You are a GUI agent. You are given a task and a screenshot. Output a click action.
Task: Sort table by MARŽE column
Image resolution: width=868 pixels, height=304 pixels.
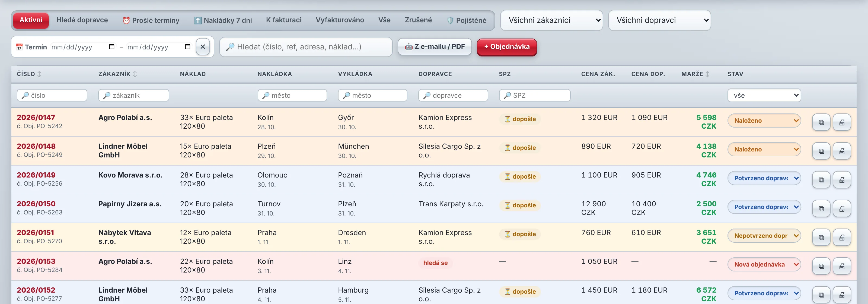tap(695, 74)
